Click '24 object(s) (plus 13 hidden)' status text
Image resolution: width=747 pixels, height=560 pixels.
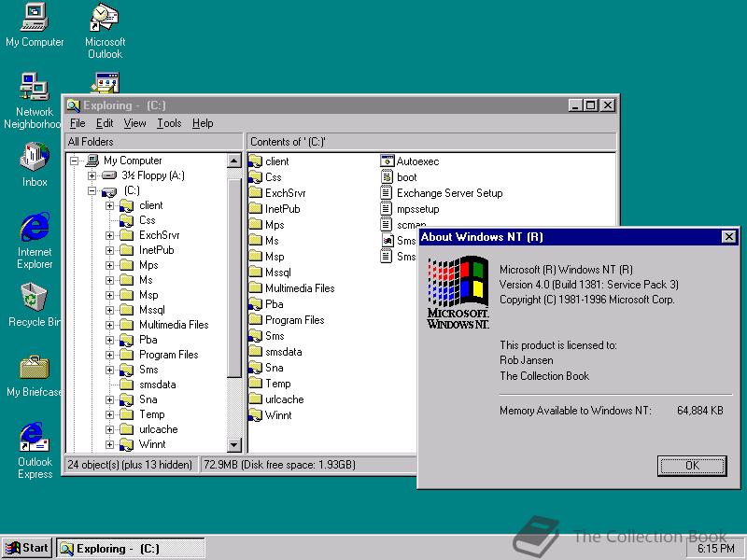point(130,464)
